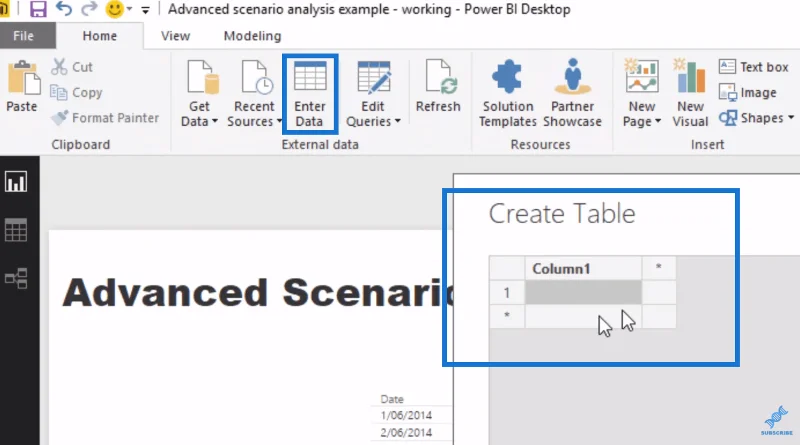This screenshot has width=800, height=445.
Task: Insert a Text box
Action: (754, 67)
